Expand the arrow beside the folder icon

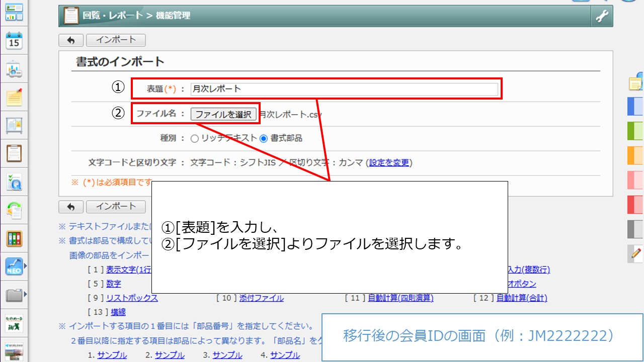pos(25,294)
